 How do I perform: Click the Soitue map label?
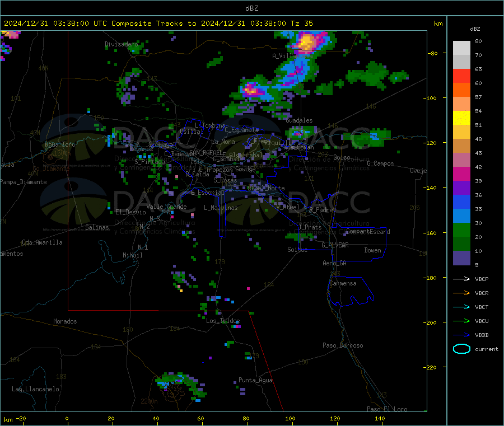297,250
